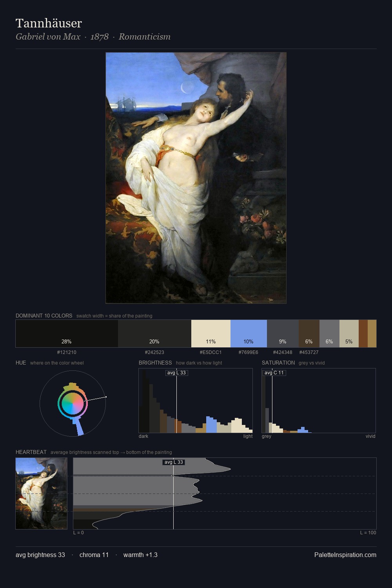Click the 'avg L 33' label in Brightness histogram
This screenshot has width=392, height=588.
pyautogui.click(x=176, y=373)
